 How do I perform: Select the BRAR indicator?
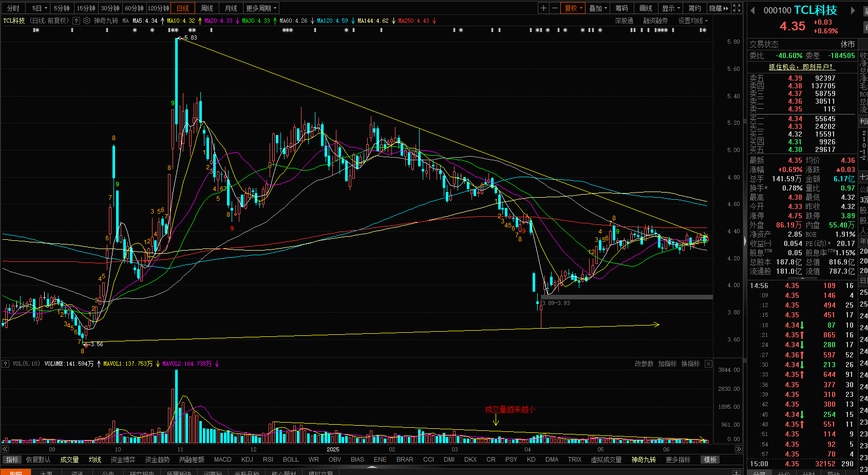click(405, 460)
